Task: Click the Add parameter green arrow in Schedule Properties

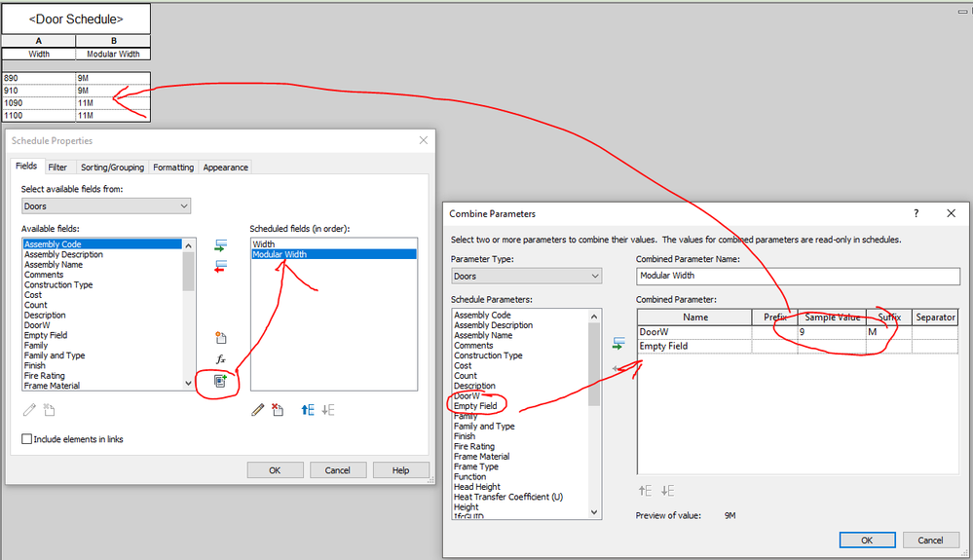Action: click(220, 245)
